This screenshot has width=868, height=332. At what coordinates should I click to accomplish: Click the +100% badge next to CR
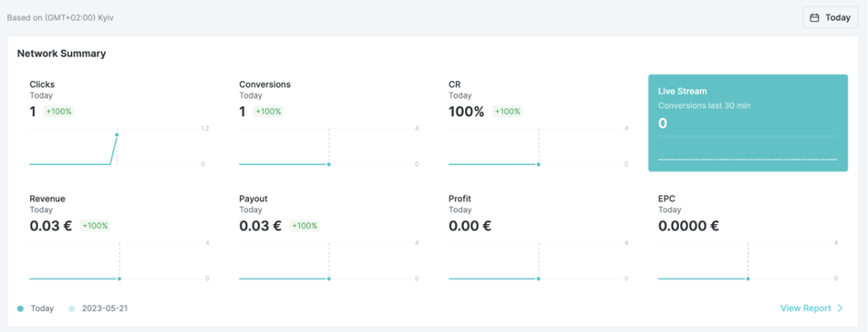(x=507, y=112)
